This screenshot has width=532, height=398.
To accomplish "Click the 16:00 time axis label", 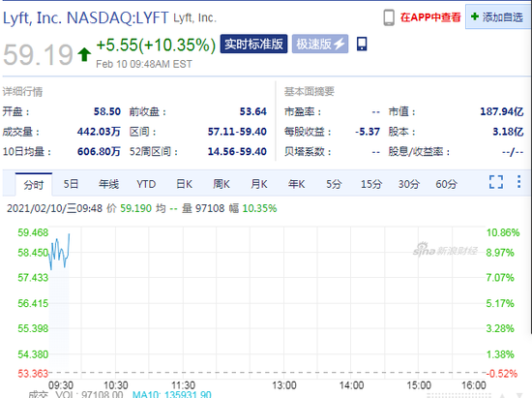I will pyautogui.click(x=474, y=385).
